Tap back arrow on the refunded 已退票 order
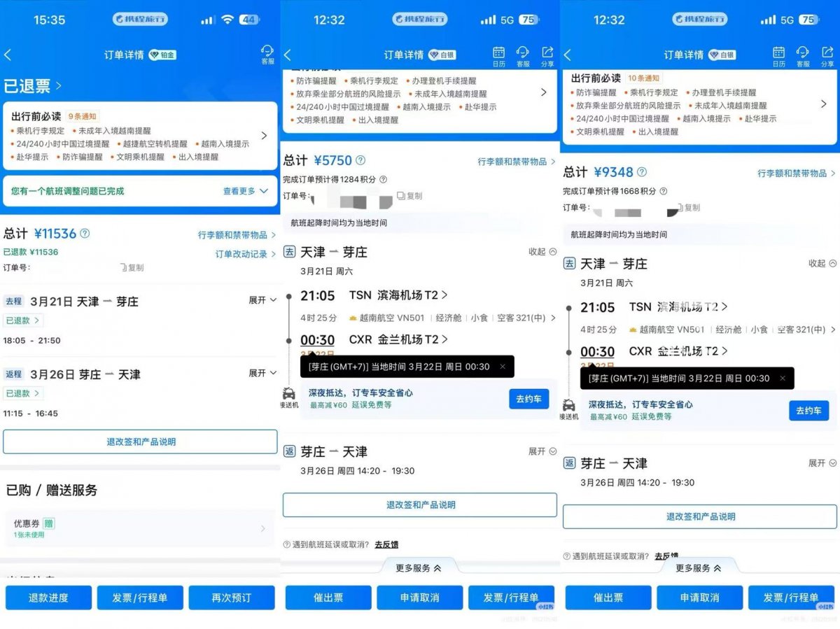The height and width of the screenshot is (629, 840). 8,55
